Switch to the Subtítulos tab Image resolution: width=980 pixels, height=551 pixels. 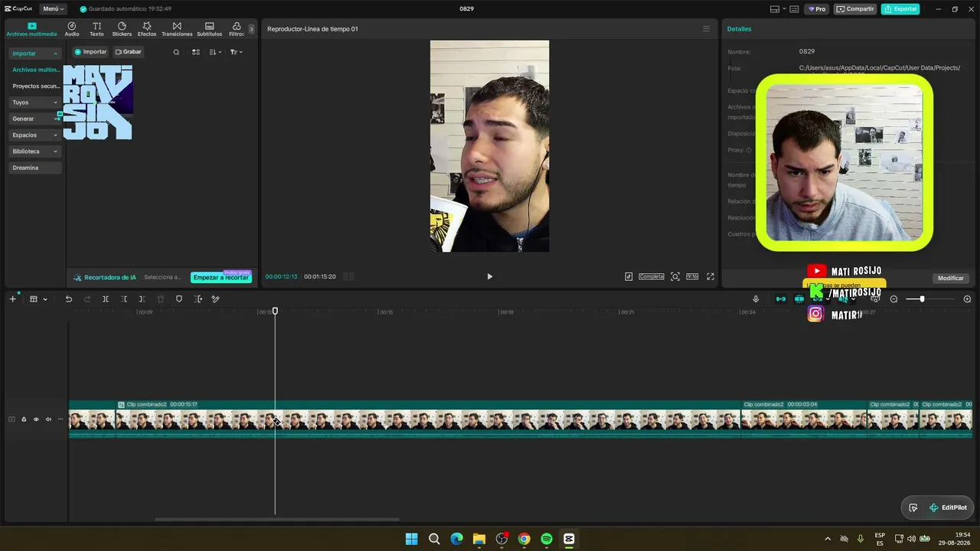point(210,29)
